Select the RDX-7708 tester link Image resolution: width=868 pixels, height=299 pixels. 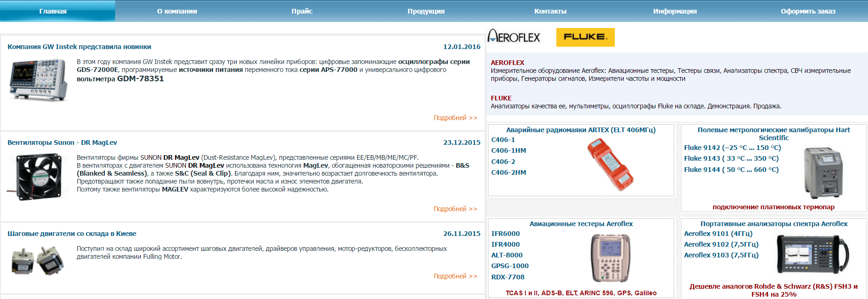(x=508, y=277)
